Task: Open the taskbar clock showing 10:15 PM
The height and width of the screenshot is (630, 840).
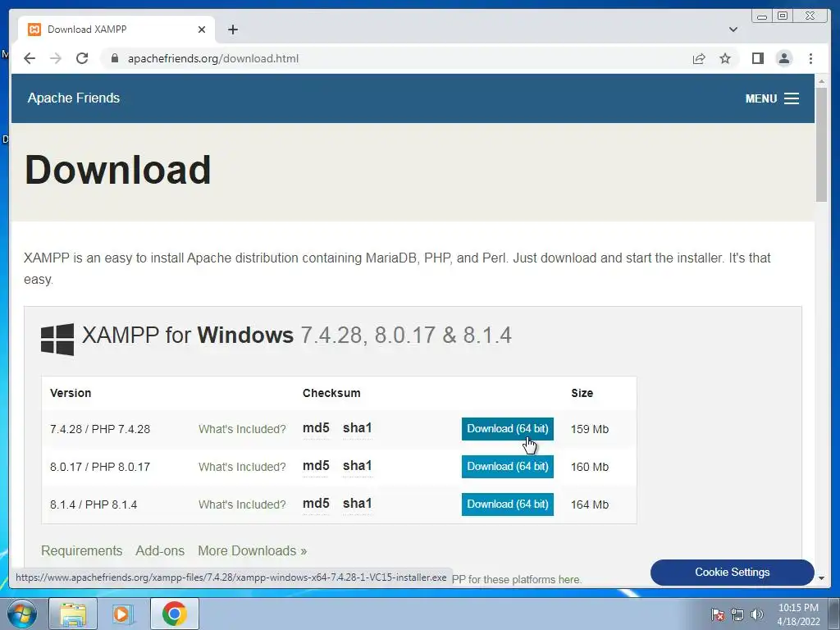Action: [798, 614]
